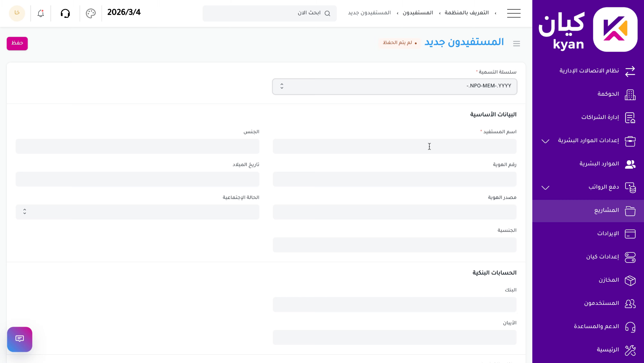Click the Kyan logo icon
The image size is (644, 363).
click(x=615, y=29)
